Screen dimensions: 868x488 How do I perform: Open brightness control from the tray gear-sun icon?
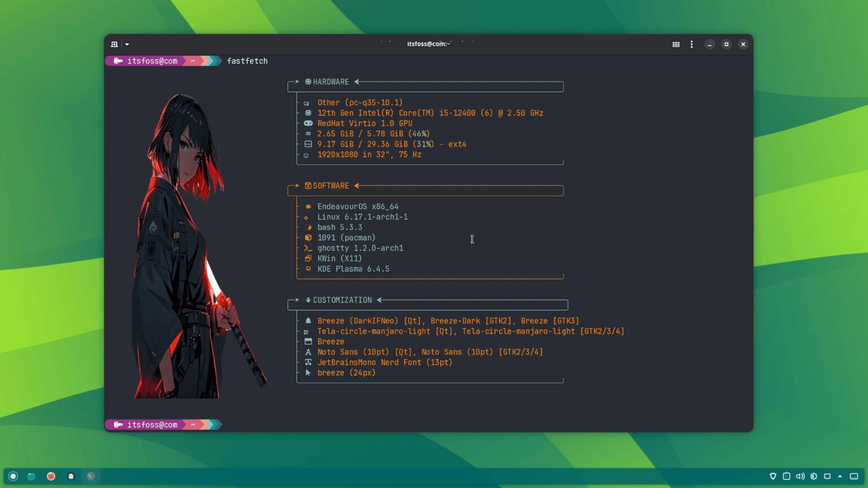[x=812, y=476]
